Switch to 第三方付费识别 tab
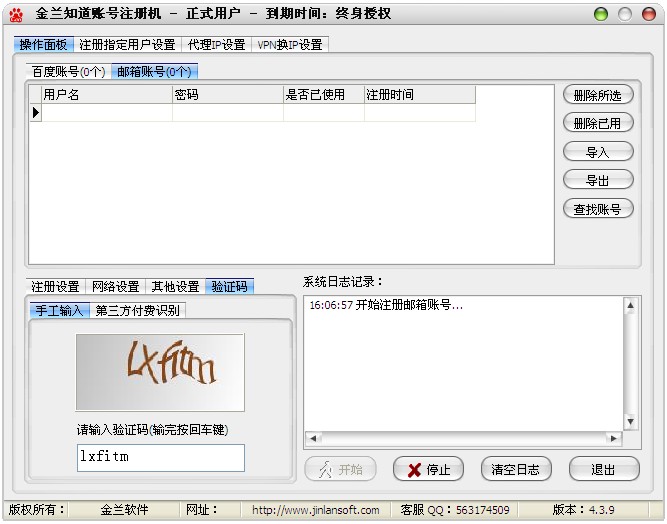 click(x=137, y=310)
